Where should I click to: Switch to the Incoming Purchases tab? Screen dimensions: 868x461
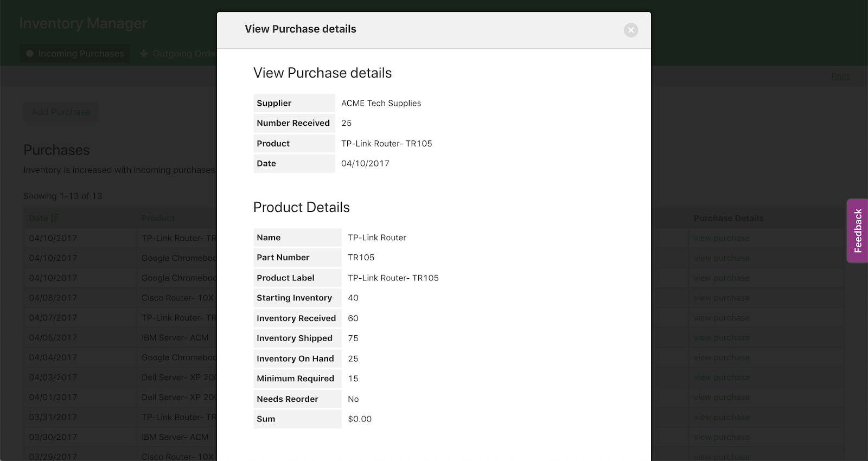click(x=75, y=54)
